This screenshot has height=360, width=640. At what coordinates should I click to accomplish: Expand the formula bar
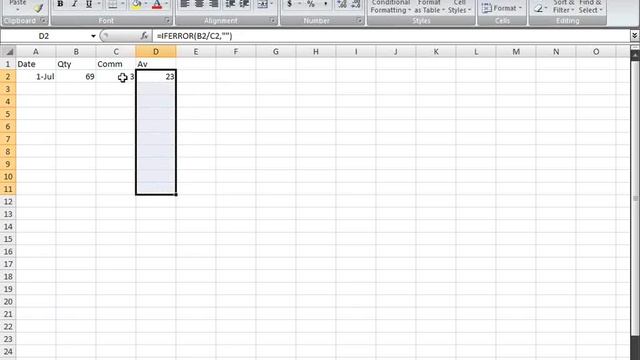pyautogui.click(x=634, y=36)
